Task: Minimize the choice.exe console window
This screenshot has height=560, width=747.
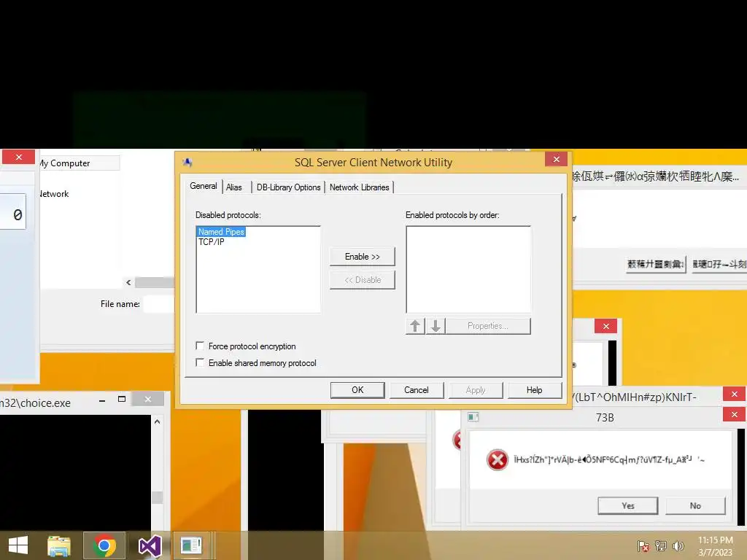Action: tap(102, 400)
